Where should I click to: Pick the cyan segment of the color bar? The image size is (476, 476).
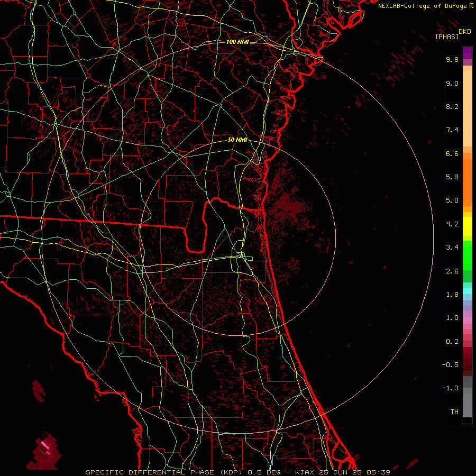[x=467, y=290]
